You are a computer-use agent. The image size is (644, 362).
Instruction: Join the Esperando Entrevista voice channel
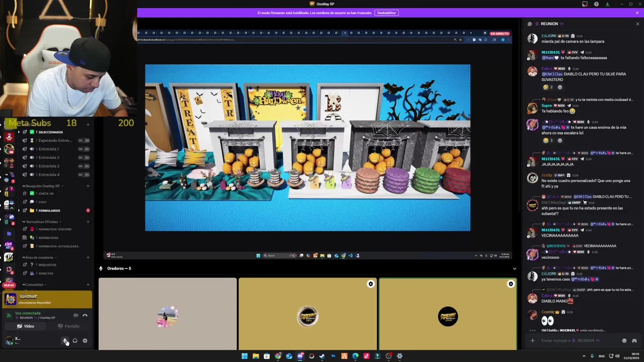(x=55, y=140)
